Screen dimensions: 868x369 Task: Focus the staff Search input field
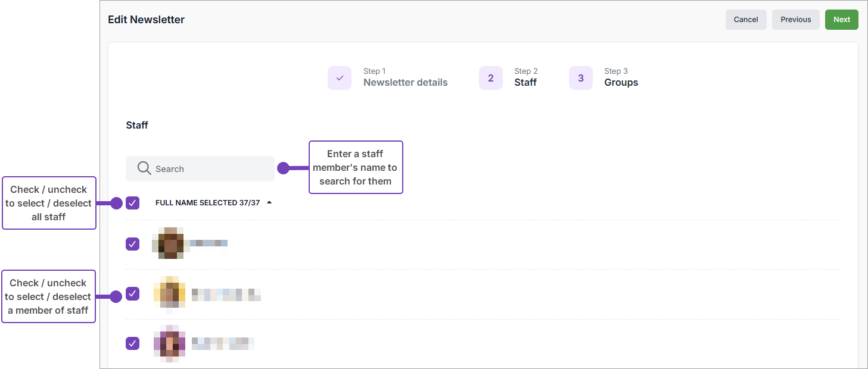click(209, 169)
